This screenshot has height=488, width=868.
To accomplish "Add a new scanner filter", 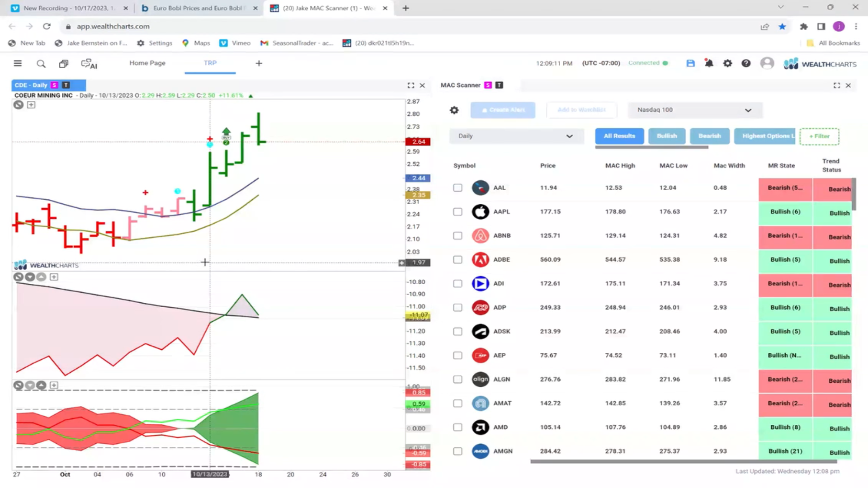I will pyautogui.click(x=819, y=136).
